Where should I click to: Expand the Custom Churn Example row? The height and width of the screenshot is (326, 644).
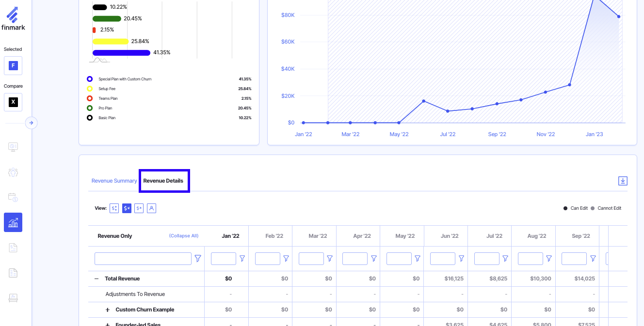108,310
